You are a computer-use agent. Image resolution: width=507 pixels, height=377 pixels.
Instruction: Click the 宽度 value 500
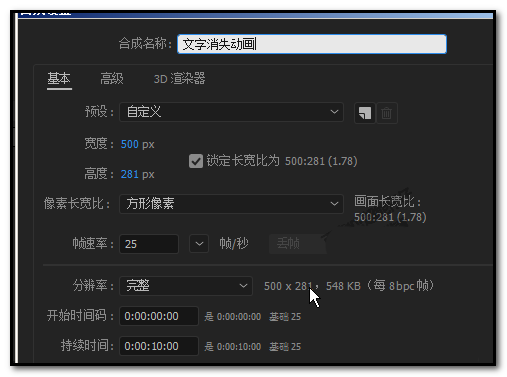pyautogui.click(x=130, y=144)
